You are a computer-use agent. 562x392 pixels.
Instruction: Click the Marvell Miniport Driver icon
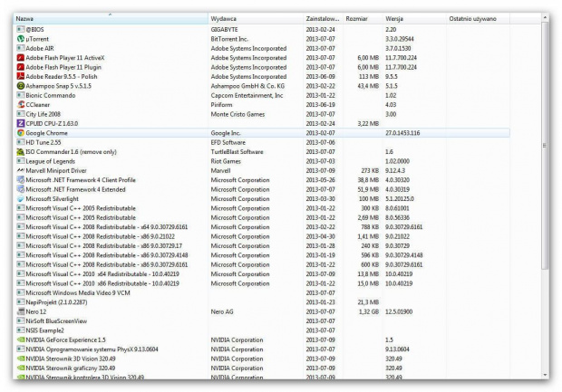coord(21,170)
